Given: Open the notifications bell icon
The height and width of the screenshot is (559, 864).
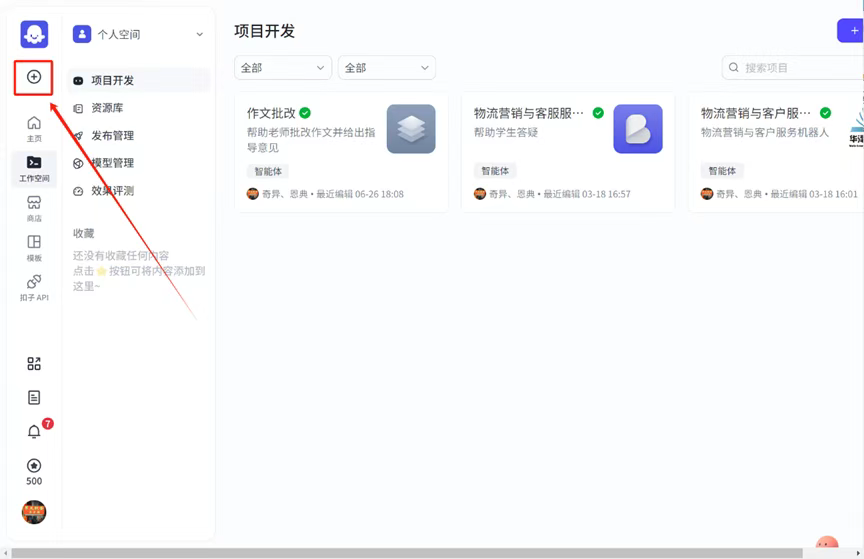Looking at the screenshot, I should 34,431.
